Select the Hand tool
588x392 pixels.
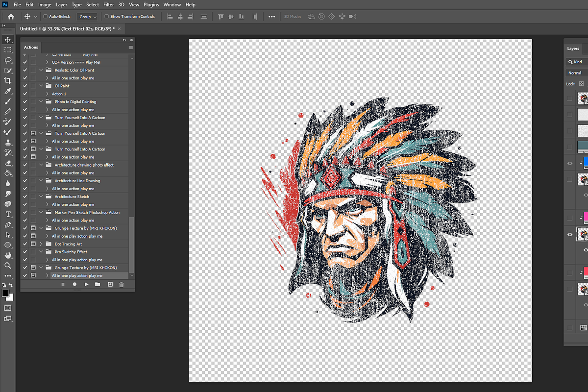point(8,255)
